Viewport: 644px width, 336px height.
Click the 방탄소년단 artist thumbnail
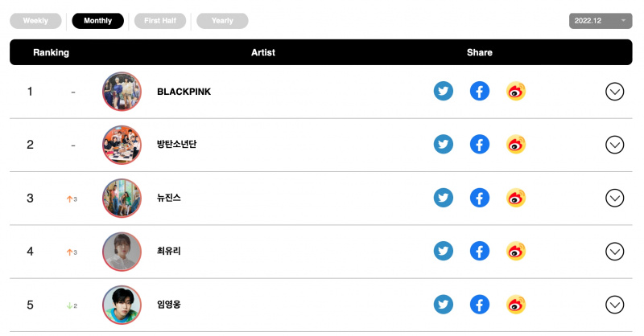click(122, 145)
